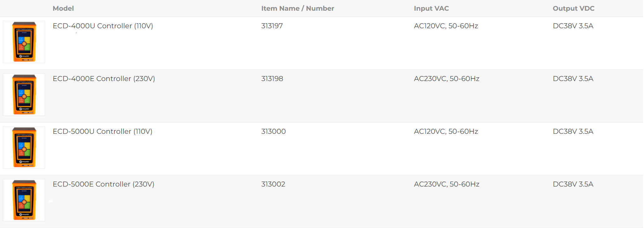Viewport: 644px width, 228px height.
Task: Click ECD-4000E Controller (230V) model name
Action: [104, 79]
